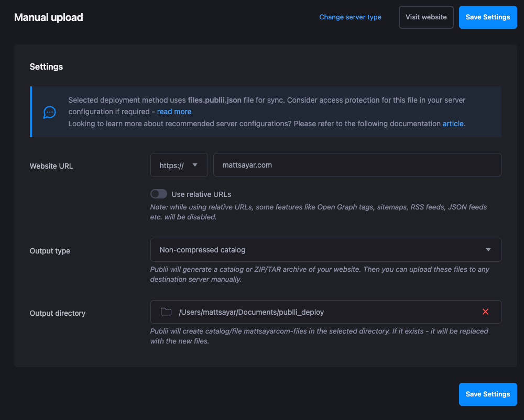Open the Change server type link

point(350,17)
